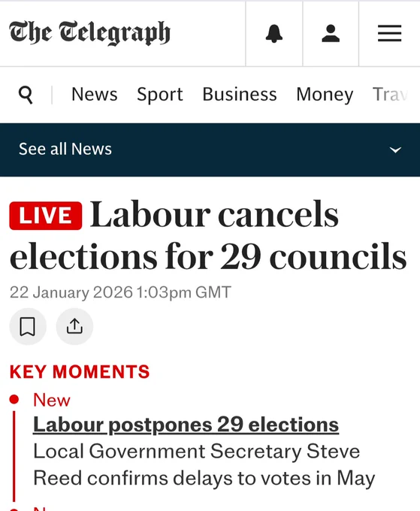Click The Telegraph logo
Screen dimensions: 420x511
[89, 32]
